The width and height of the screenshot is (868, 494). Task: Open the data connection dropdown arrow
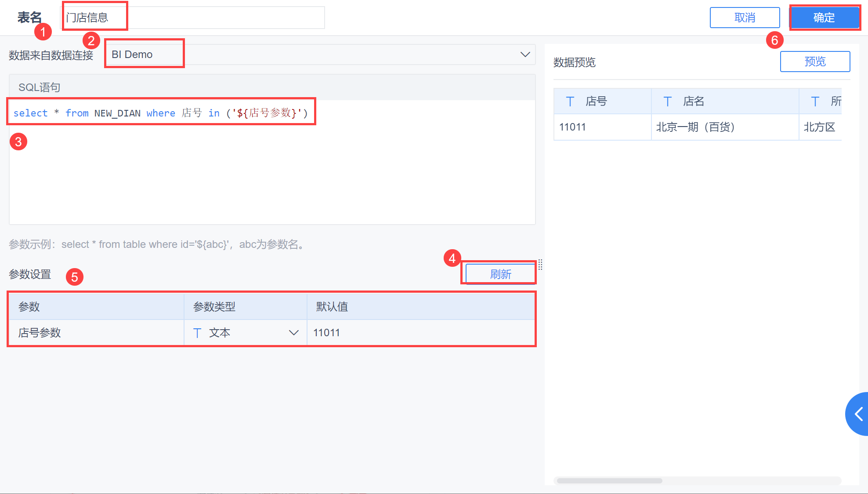click(x=525, y=54)
